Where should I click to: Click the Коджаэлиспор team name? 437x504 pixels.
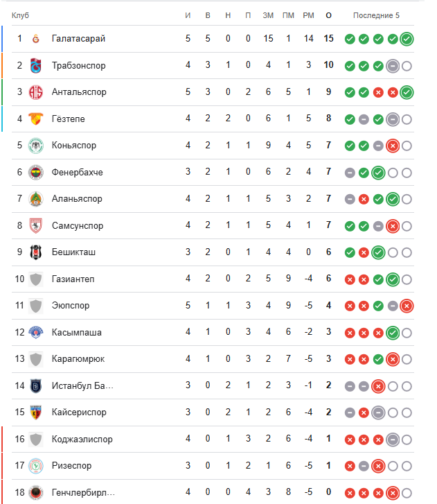tap(82, 439)
